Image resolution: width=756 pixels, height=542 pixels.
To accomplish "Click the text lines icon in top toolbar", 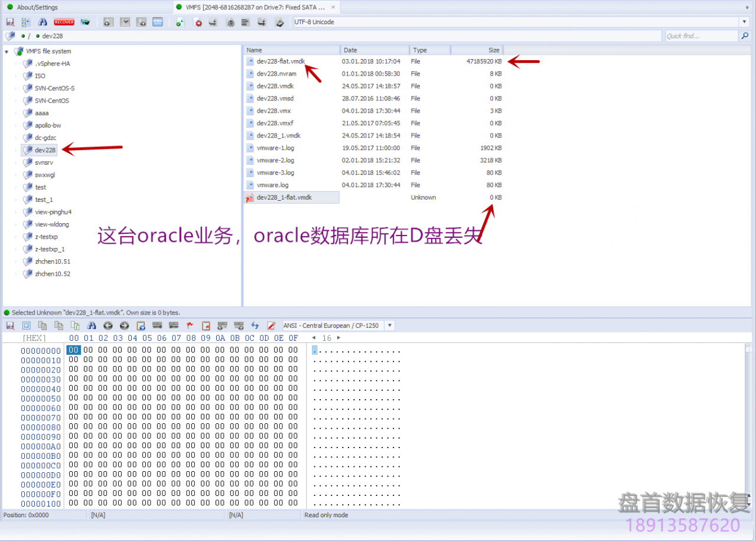I will coord(245,22).
